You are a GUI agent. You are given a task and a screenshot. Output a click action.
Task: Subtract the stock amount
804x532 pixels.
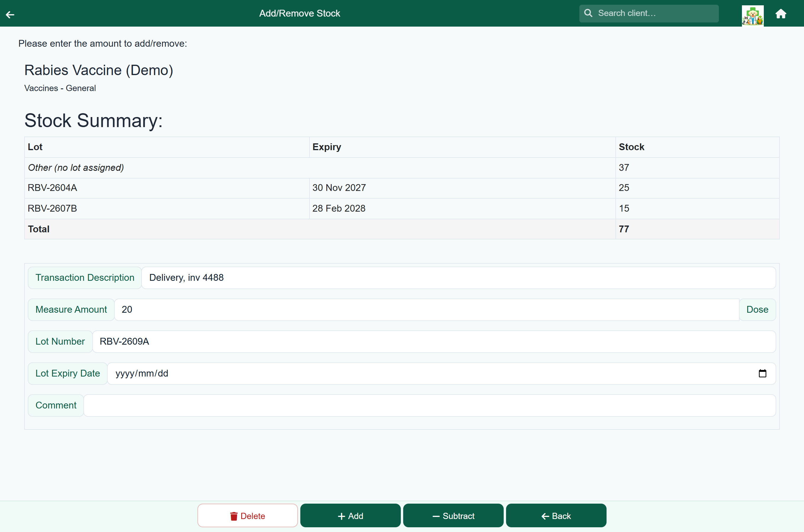453,516
